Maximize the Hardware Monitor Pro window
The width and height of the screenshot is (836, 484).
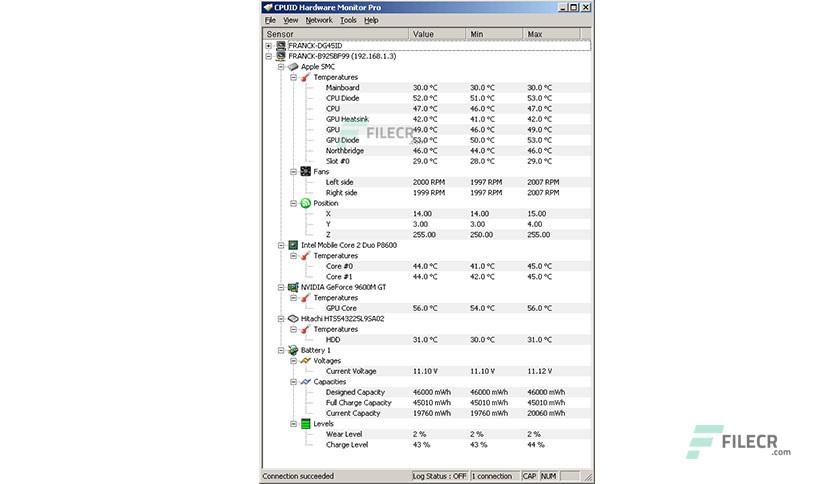(x=574, y=7)
